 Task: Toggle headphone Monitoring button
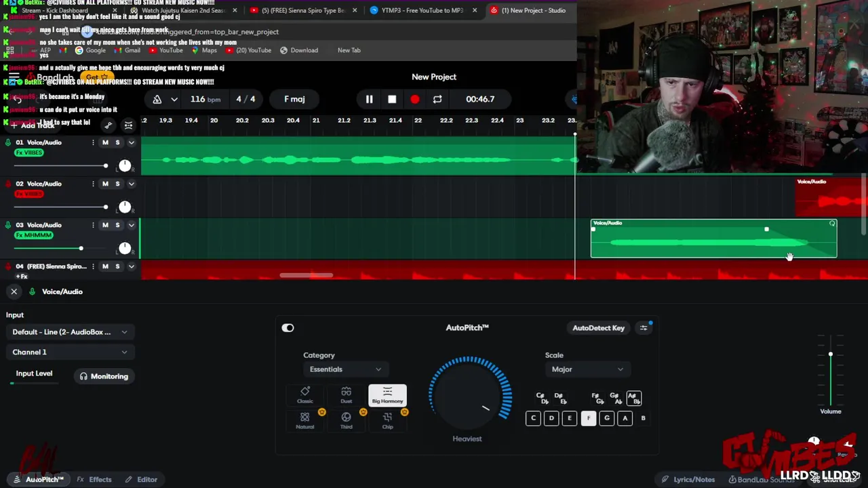click(x=104, y=376)
